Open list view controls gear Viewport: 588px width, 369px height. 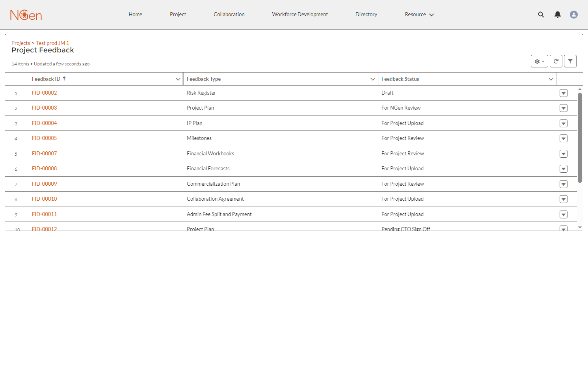click(540, 61)
